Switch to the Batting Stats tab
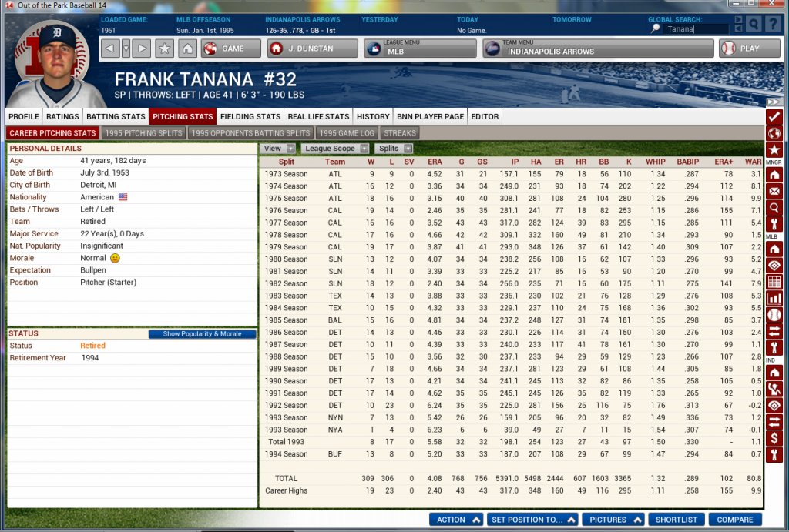The height and width of the screenshot is (532, 789). click(116, 116)
